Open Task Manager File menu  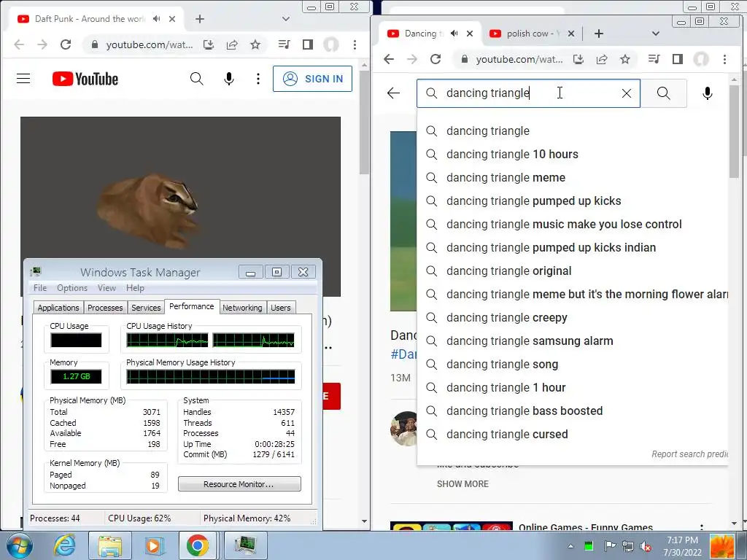40,288
